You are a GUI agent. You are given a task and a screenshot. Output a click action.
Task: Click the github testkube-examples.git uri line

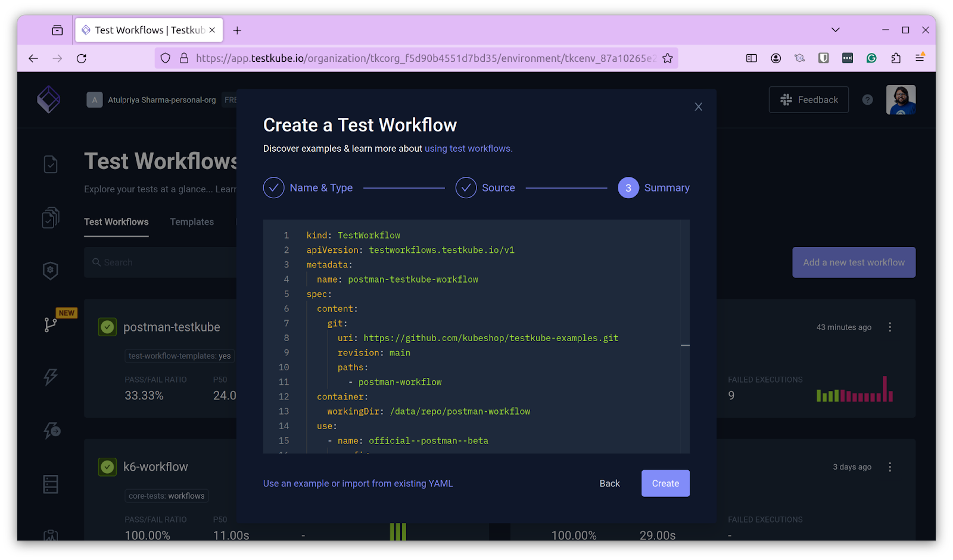coord(478,338)
